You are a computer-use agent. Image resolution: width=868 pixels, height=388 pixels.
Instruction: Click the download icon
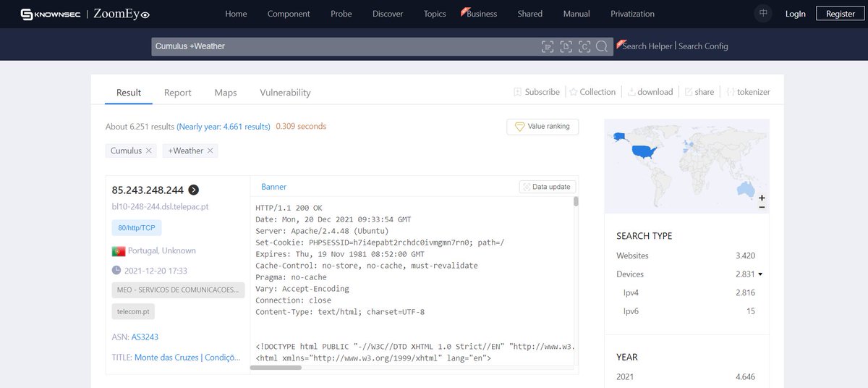631,92
